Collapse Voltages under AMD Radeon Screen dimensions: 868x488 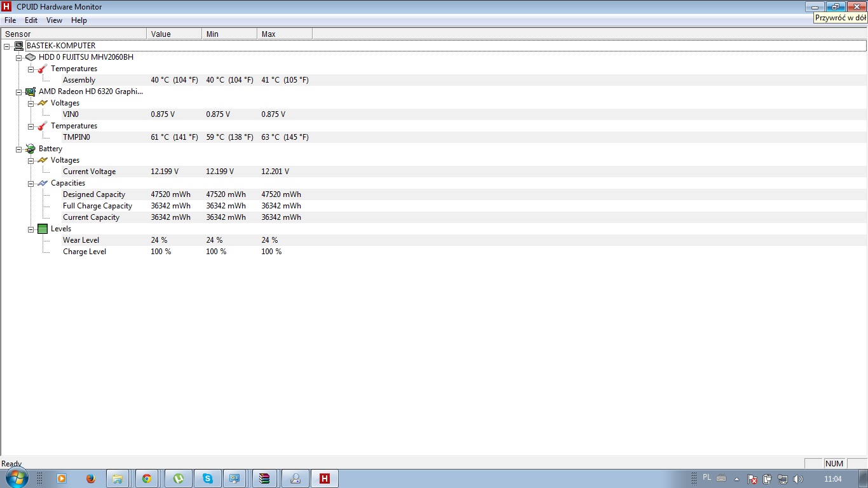(x=31, y=103)
